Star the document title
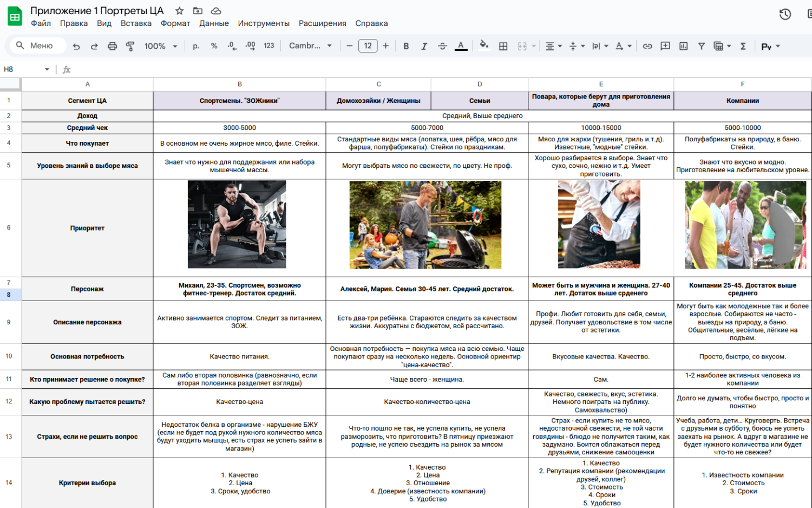Screen dimensions: 812x508 coord(180,11)
